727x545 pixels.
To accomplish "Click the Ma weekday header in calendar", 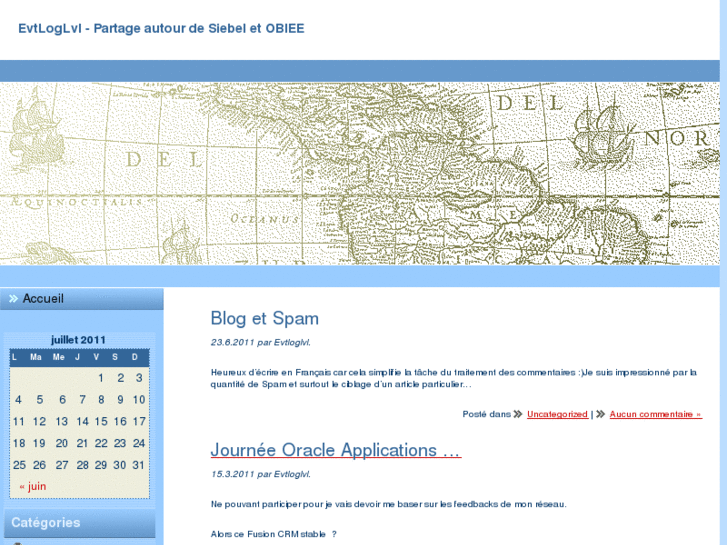I will point(36,357).
